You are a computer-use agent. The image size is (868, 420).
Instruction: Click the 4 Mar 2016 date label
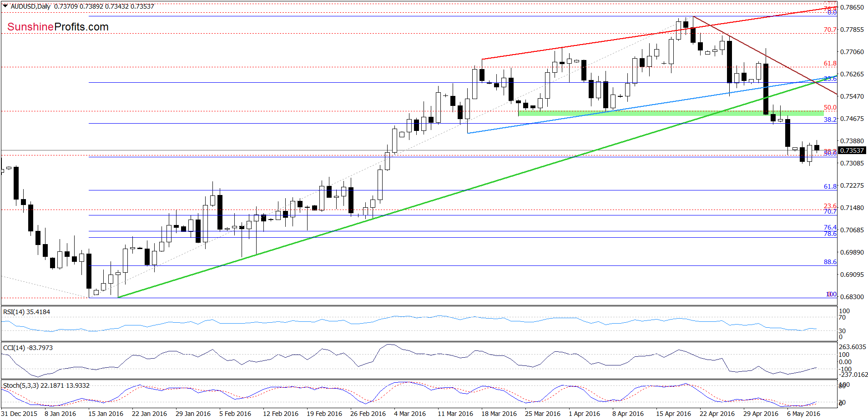point(410,414)
